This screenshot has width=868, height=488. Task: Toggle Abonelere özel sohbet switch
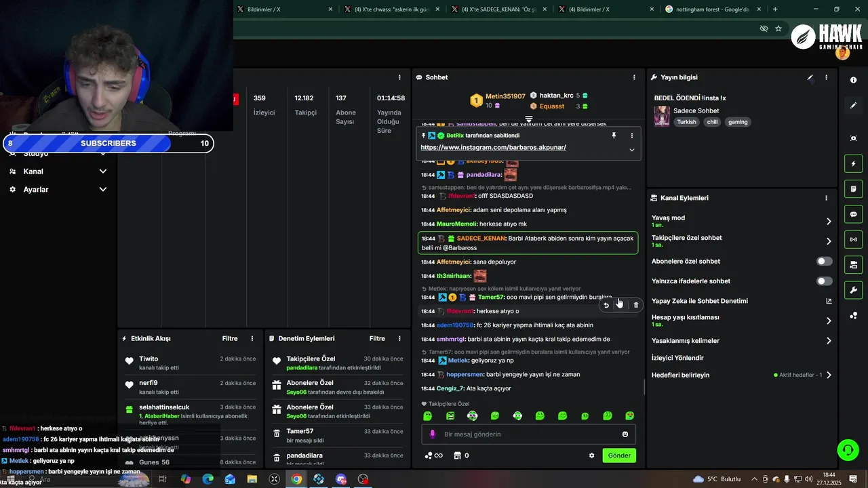(x=824, y=261)
